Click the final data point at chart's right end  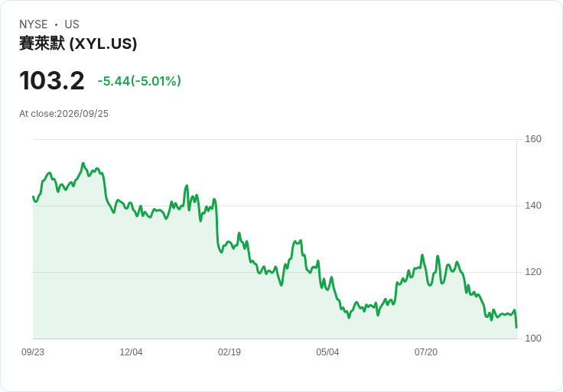point(516,327)
